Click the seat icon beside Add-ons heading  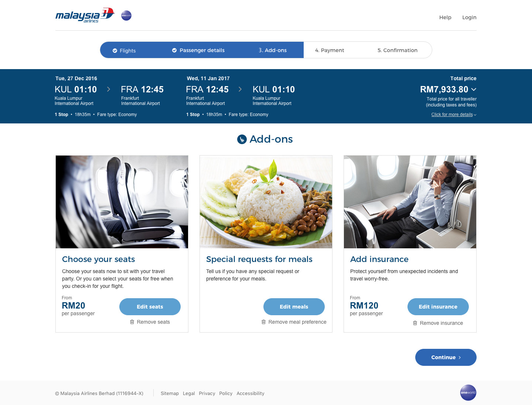[x=242, y=139]
